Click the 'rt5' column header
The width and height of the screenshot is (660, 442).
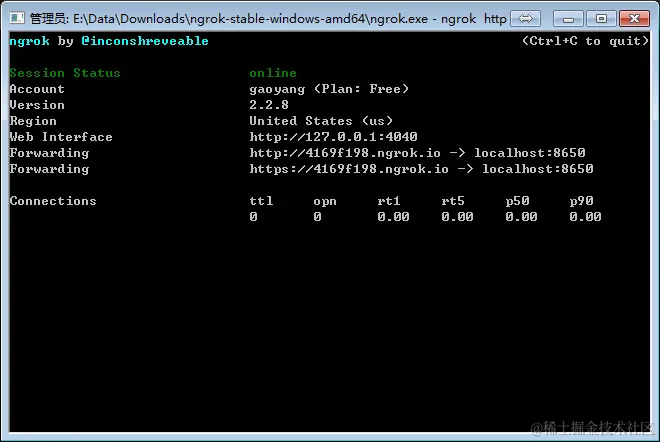[x=453, y=201]
